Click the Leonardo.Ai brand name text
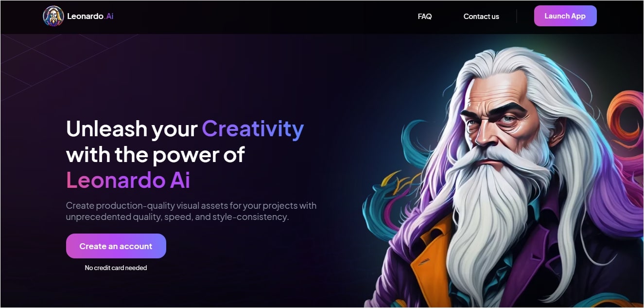The image size is (644, 308). click(x=90, y=16)
